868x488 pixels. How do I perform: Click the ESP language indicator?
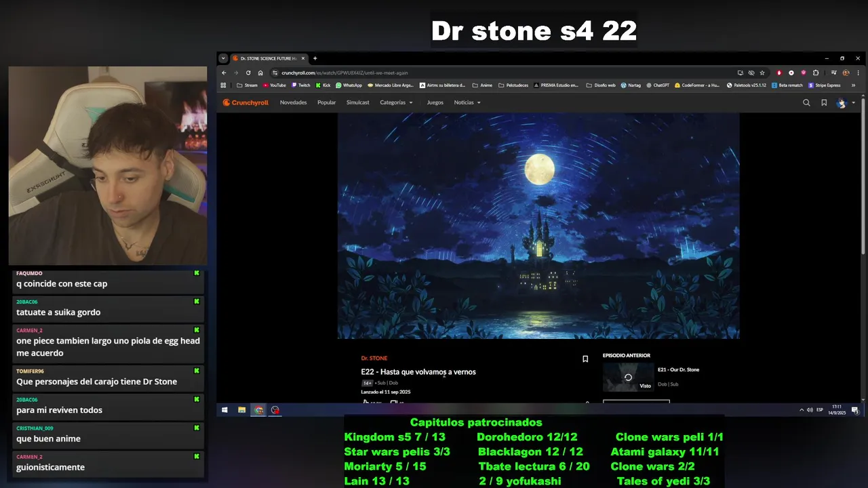(820, 410)
